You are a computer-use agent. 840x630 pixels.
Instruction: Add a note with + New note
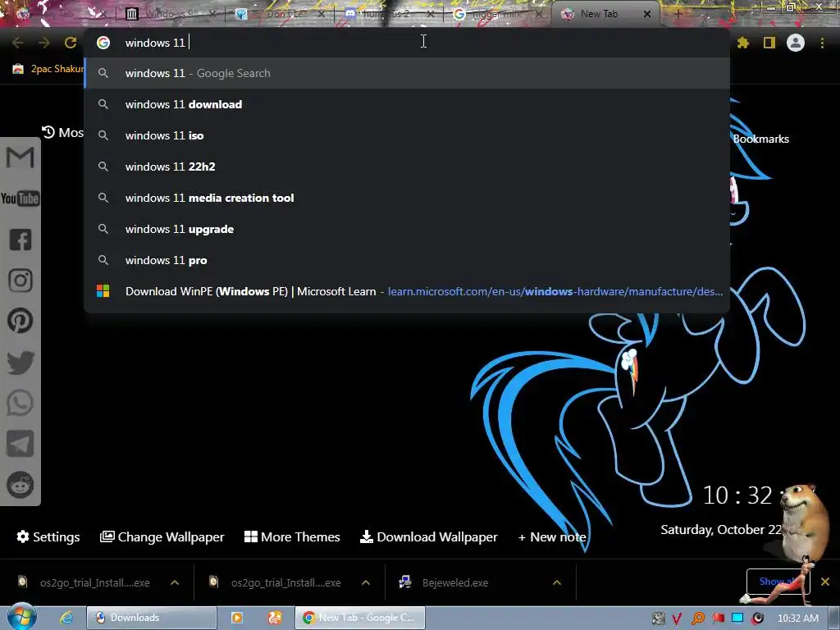pos(552,536)
